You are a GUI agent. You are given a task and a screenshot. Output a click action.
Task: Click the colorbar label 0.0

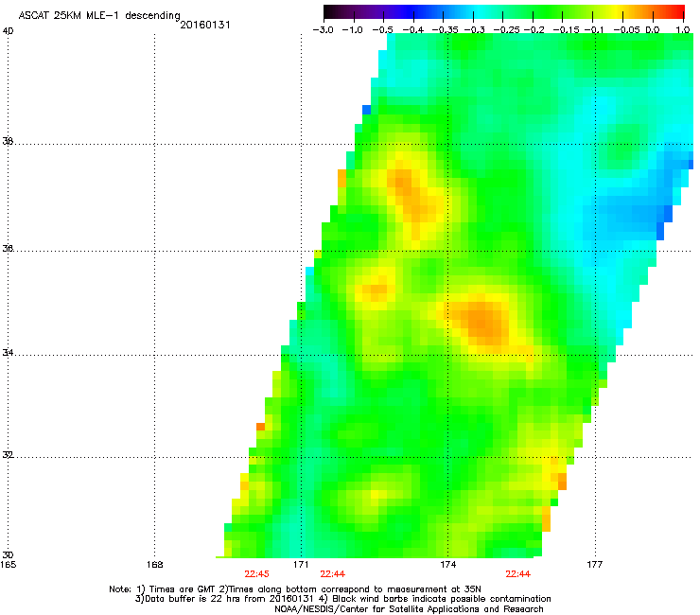pyautogui.click(x=653, y=30)
